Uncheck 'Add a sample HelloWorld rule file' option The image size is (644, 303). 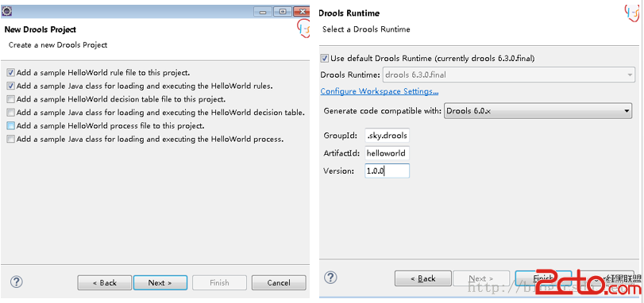[10, 73]
